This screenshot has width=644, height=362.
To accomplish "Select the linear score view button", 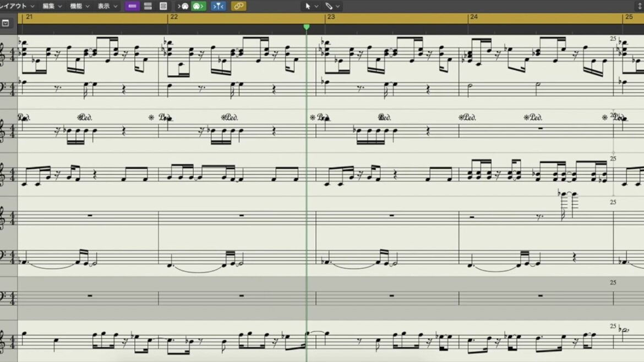I will [x=132, y=6].
